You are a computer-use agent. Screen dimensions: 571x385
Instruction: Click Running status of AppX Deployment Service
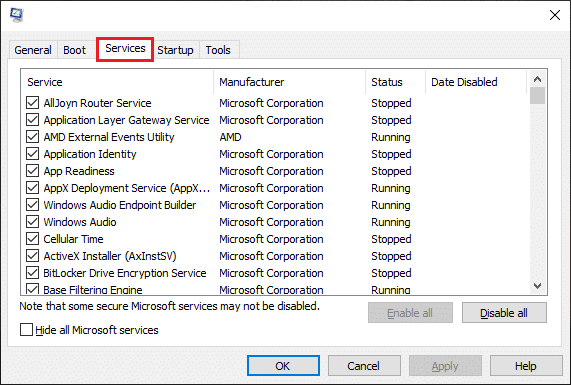(x=391, y=188)
